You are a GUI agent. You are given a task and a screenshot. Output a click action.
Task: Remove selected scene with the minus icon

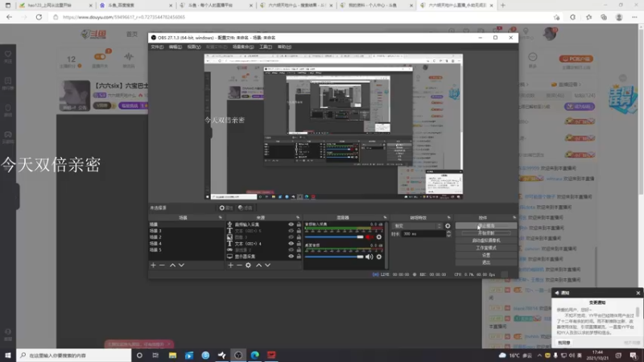[x=162, y=265]
